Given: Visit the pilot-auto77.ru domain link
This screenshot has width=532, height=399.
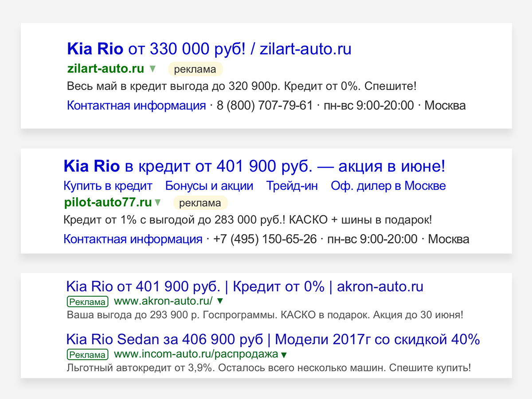Looking at the screenshot, I should point(108,203).
